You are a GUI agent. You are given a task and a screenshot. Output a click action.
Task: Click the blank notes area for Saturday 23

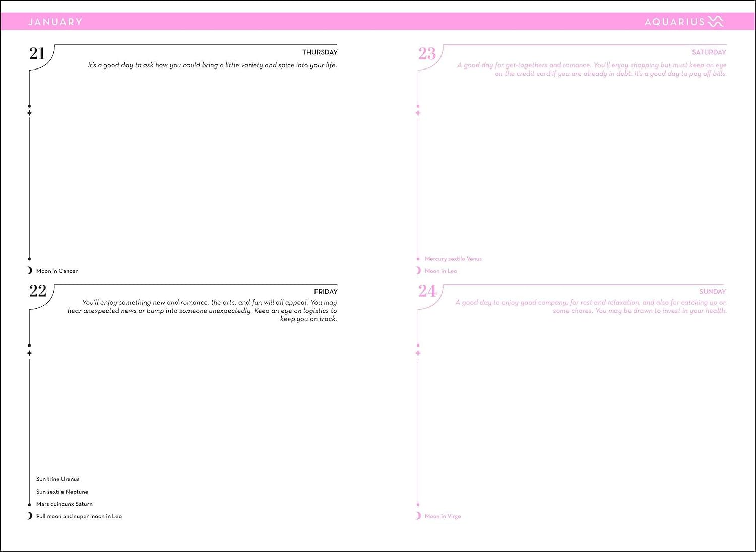click(x=574, y=166)
